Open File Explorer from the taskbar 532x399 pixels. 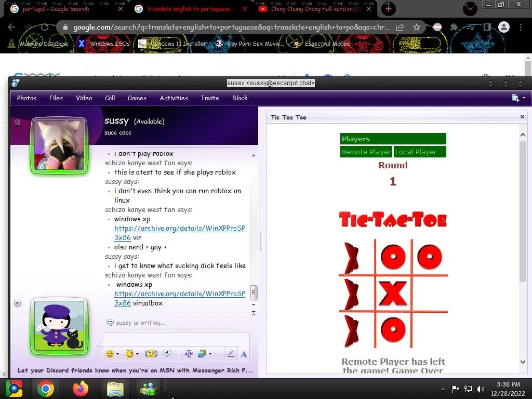click(x=115, y=389)
